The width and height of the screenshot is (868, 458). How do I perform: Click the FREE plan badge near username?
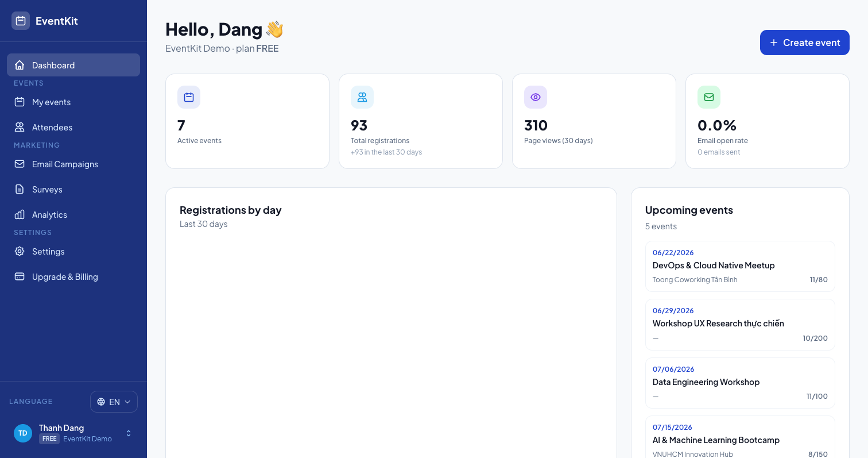49,438
